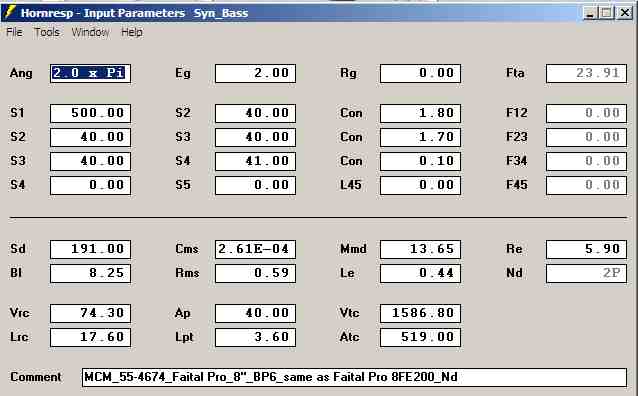Open the Help menu
This screenshot has height=396, width=638.
132,32
